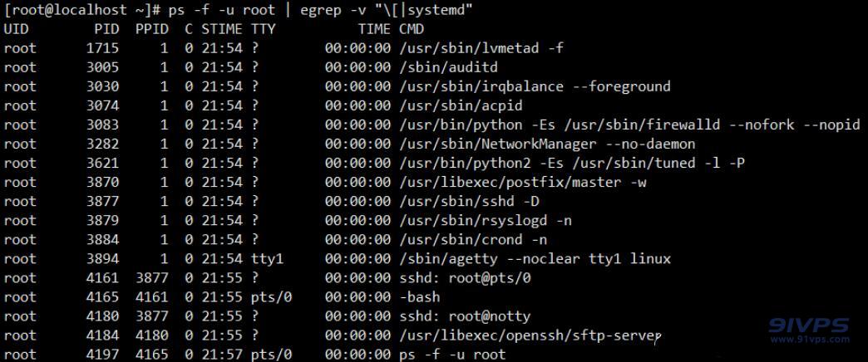Click the CMD column header
This screenshot has height=362, width=868.
[x=412, y=29]
